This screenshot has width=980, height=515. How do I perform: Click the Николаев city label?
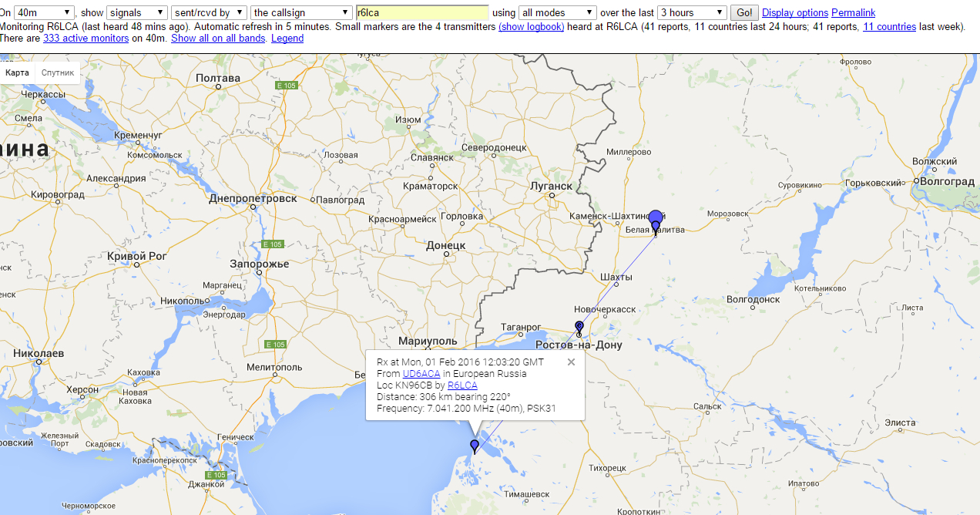point(39,353)
